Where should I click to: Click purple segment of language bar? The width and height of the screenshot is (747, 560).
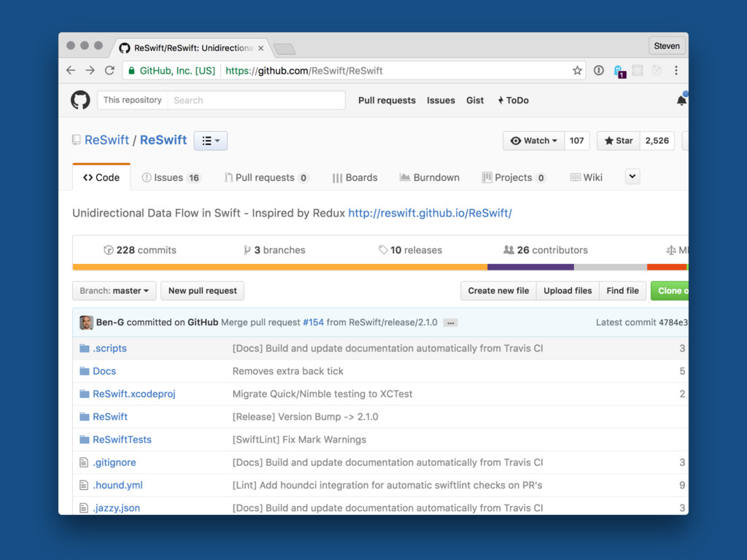click(x=531, y=267)
